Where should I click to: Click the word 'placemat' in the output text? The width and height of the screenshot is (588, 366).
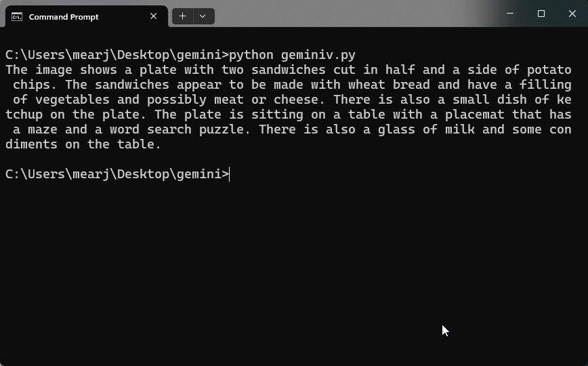(x=475, y=115)
